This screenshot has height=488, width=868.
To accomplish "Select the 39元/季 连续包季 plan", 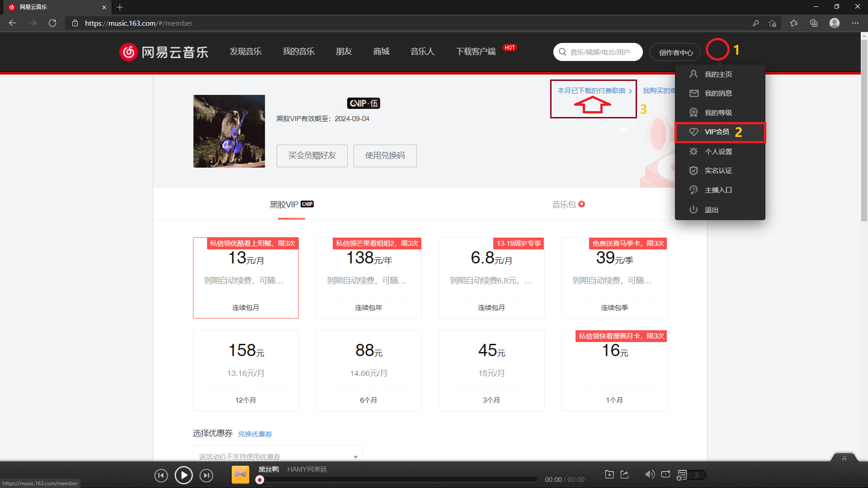I will tap(614, 278).
